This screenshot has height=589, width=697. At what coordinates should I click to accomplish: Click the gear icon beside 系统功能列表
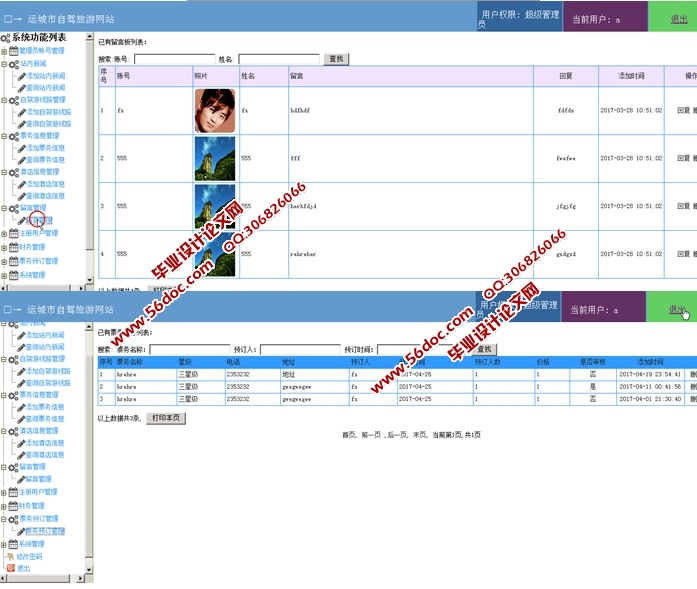[6, 38]
